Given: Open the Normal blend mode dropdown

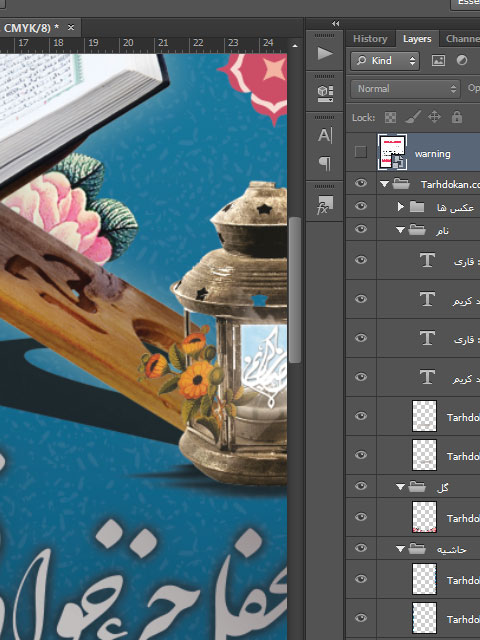Looking at the screenshot, I should click(x=405, y=89).
